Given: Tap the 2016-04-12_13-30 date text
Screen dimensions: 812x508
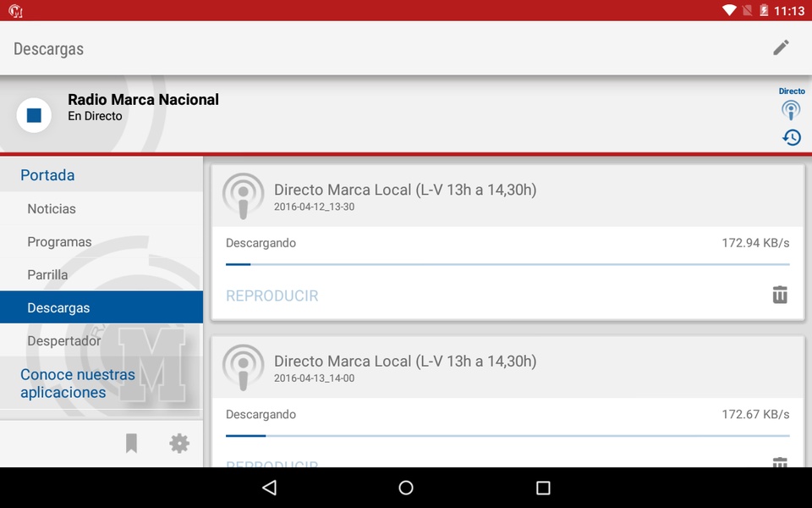Looking at the screenshot, I should (x=315, y=207).
